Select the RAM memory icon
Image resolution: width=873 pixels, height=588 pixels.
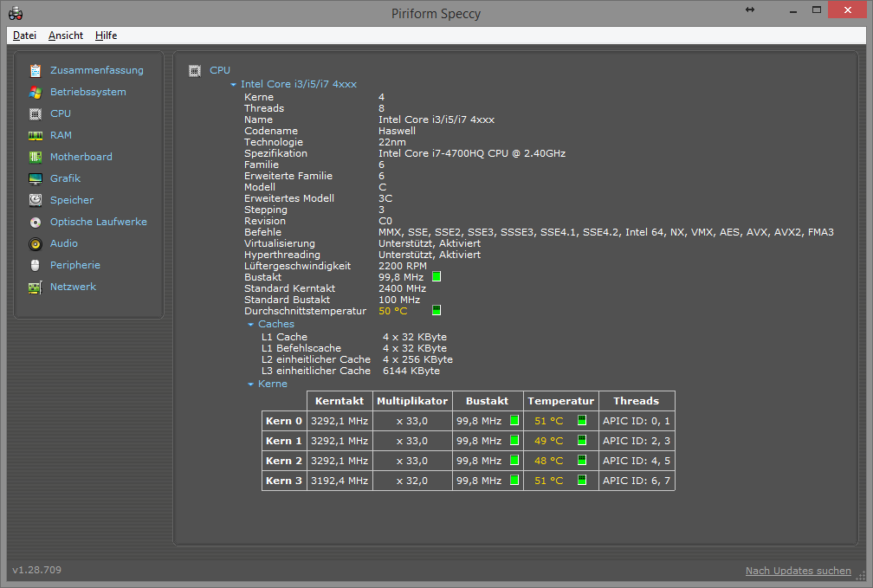point(36,135)
